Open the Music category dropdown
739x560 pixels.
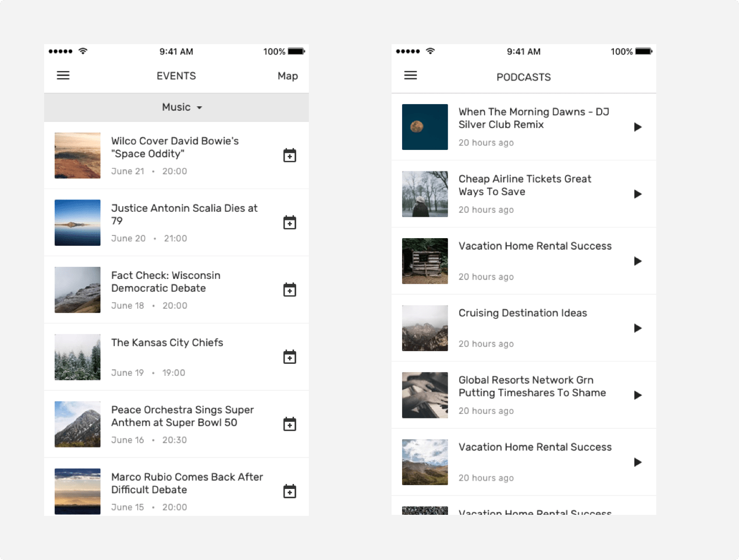(x=176, y=107)
